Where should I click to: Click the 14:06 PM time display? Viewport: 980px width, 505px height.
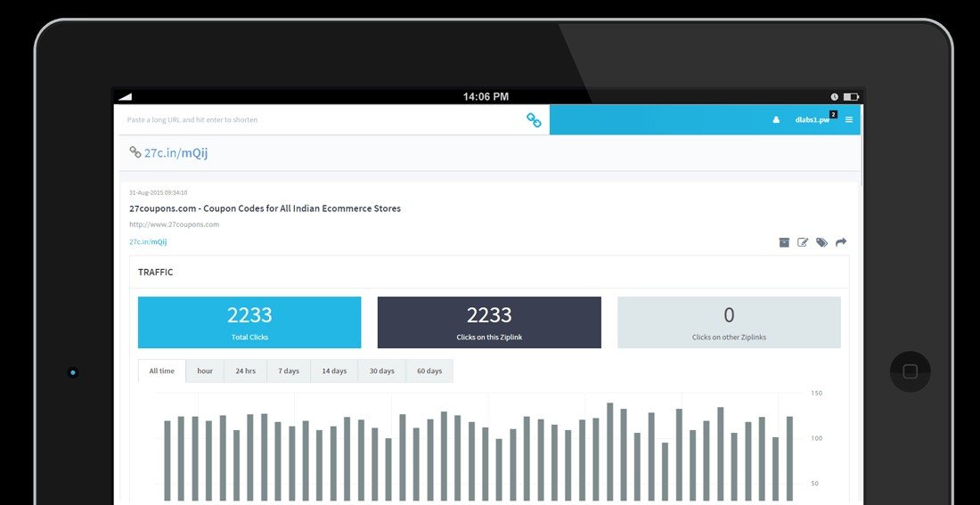click(x=486, y=97)
